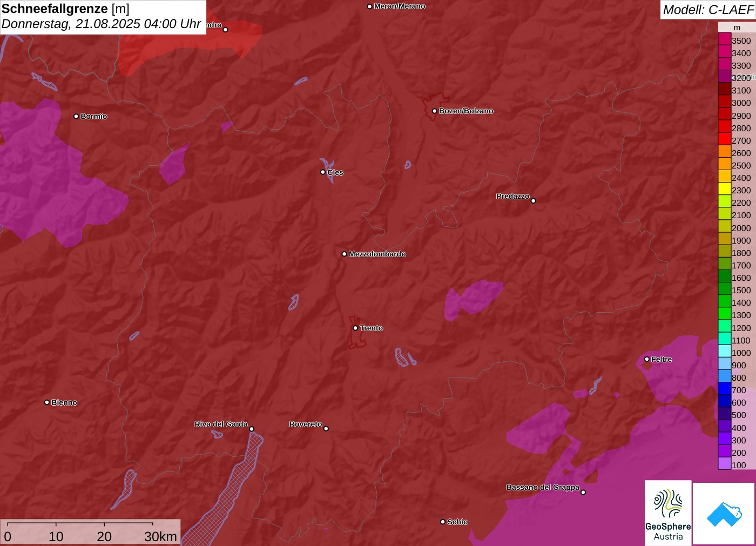Image resolution: width=756 pixels, height=546 pixels.
Task: Select the 2700 m red legend swatch
Action: point(725,139)
